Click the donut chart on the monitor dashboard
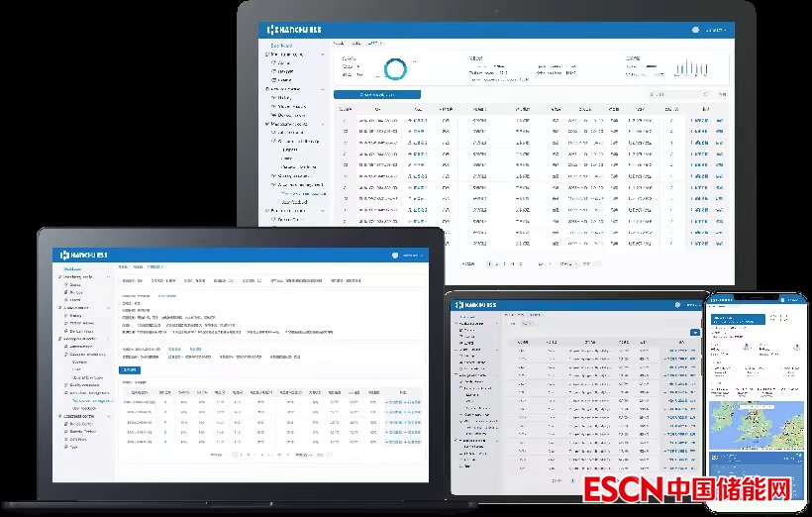812x517 pixels. coord(396,68)
